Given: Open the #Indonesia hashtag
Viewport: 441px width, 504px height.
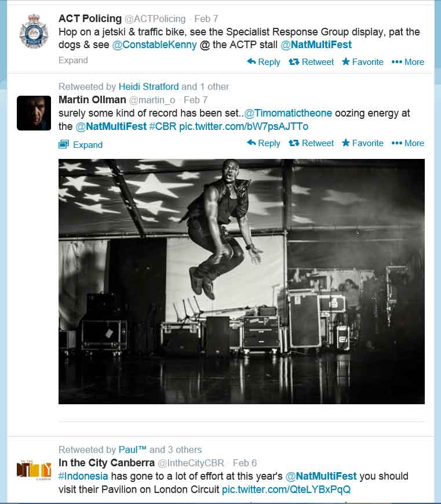Looking at the screenshot, I should pos(83,476).
